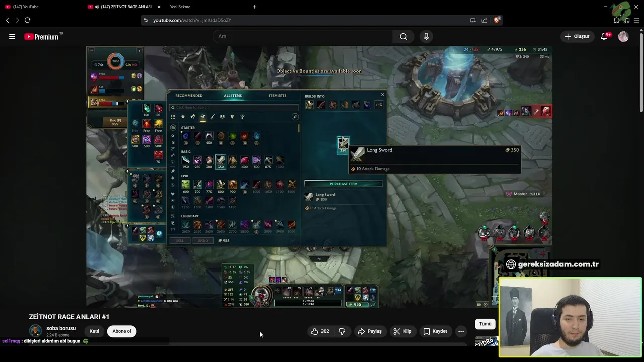Screen dimensions: 644x362
Task: Switch to the Item Sets shop tab
Action: point(277,96)
